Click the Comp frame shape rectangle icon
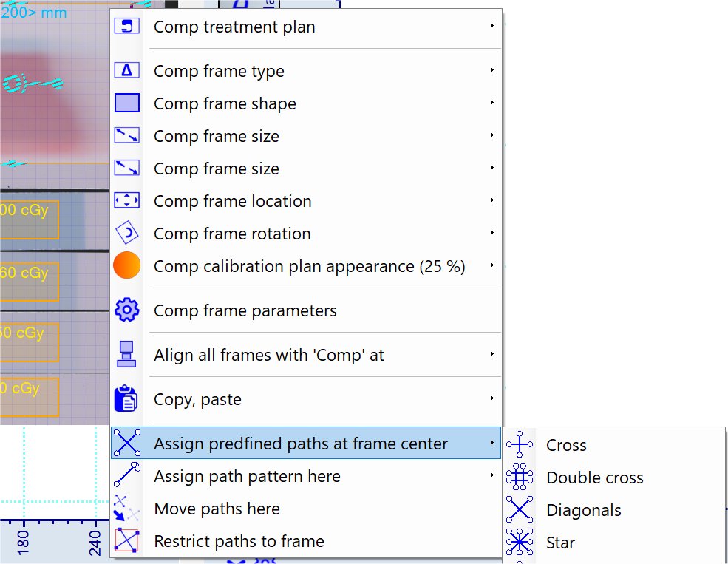Viewport: 728px width, 564px height. 127,103
